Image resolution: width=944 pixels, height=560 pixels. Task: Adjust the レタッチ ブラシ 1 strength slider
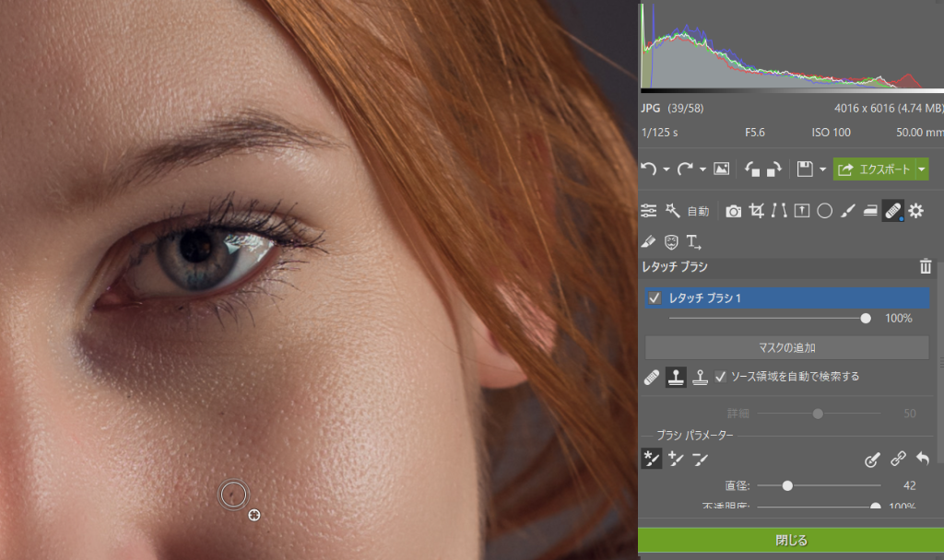[865, 318]
